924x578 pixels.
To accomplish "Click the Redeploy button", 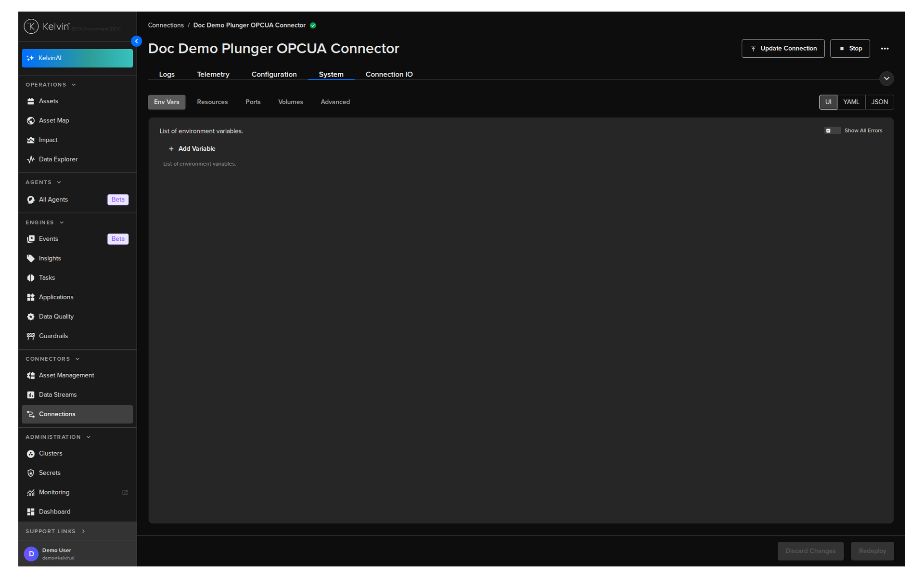I will pyautogui.click(x=872, y=551).
